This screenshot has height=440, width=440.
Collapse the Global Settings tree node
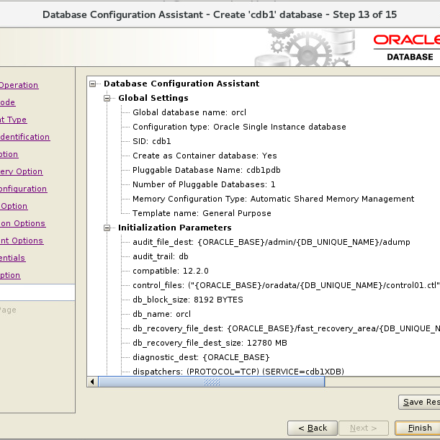[107, 98]
